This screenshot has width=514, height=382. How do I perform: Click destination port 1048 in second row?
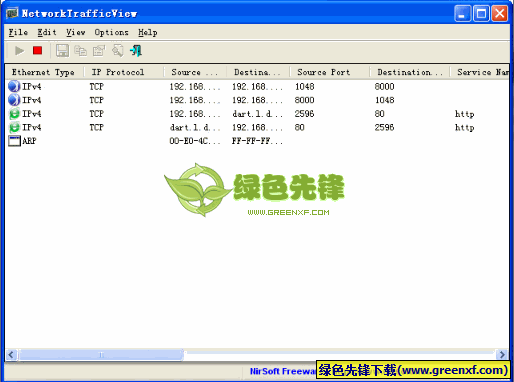tap(384, 100)
